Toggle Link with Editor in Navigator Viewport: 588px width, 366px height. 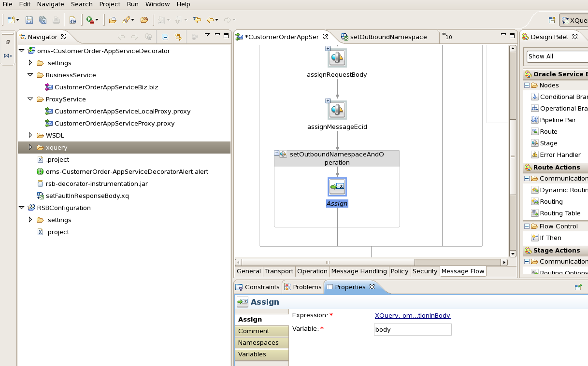[178, 37]
